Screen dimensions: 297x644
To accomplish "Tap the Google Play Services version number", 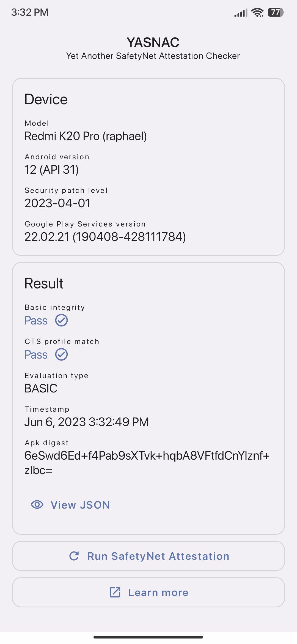I will click(105, 237).
